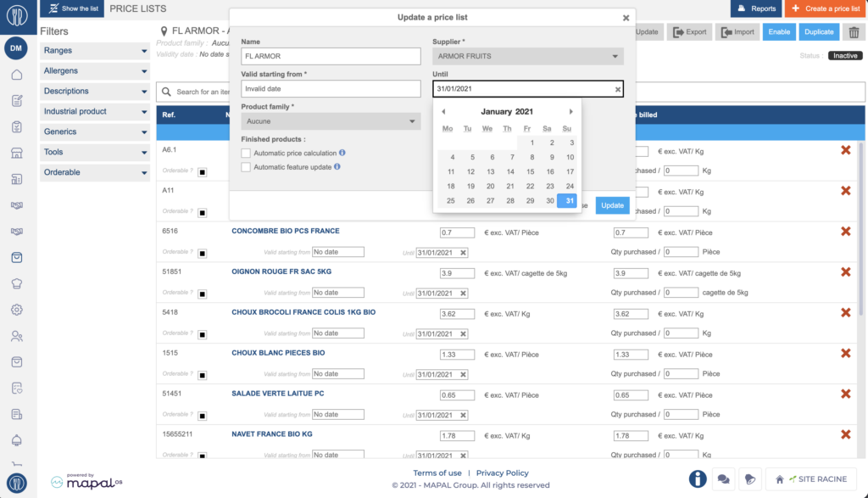Select January 15 in the calendar
Screen dimensions: 868x498
(x=531, y=171)
